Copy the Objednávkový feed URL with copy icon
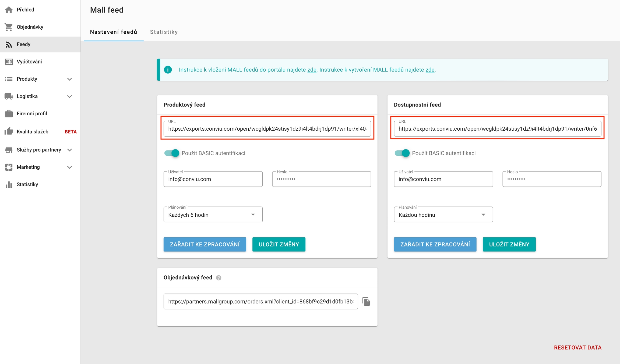The width and height of the screenshot is (620, 364). 366,301
